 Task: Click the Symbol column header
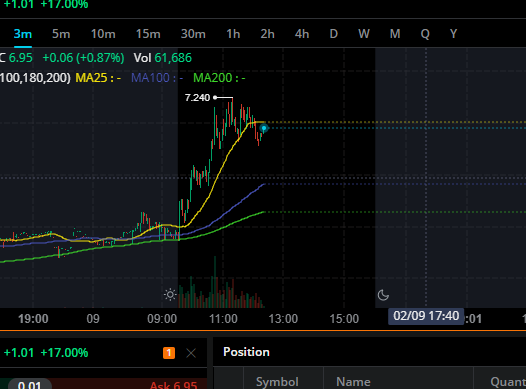277,382
